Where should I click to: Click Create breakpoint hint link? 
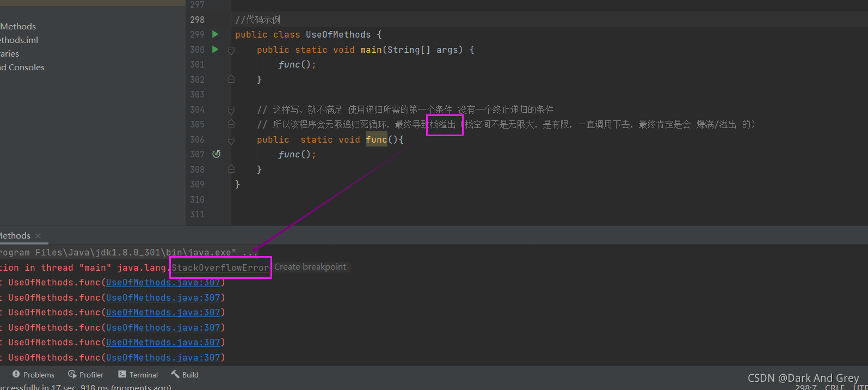310,267
